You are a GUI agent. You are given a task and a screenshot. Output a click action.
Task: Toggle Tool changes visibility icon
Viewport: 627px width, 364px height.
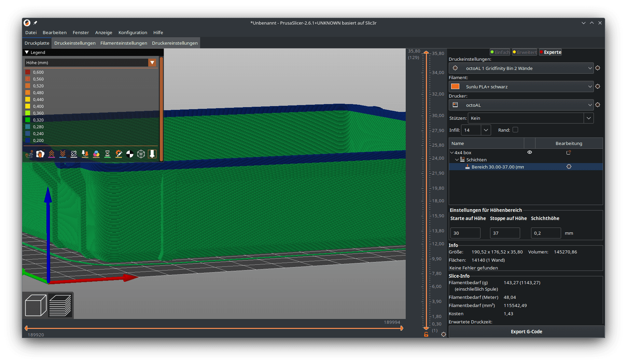[85, 154]
